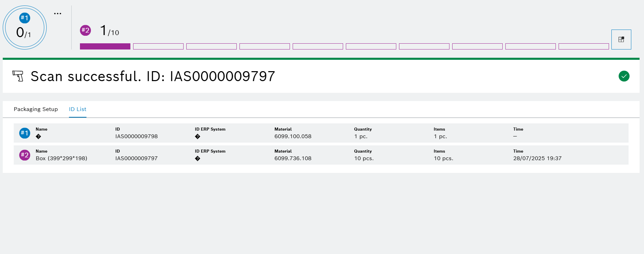The height and width of the screenshot is (254, 644).
Task: Select the ID List tab
Action: click(x=78, y=109)
